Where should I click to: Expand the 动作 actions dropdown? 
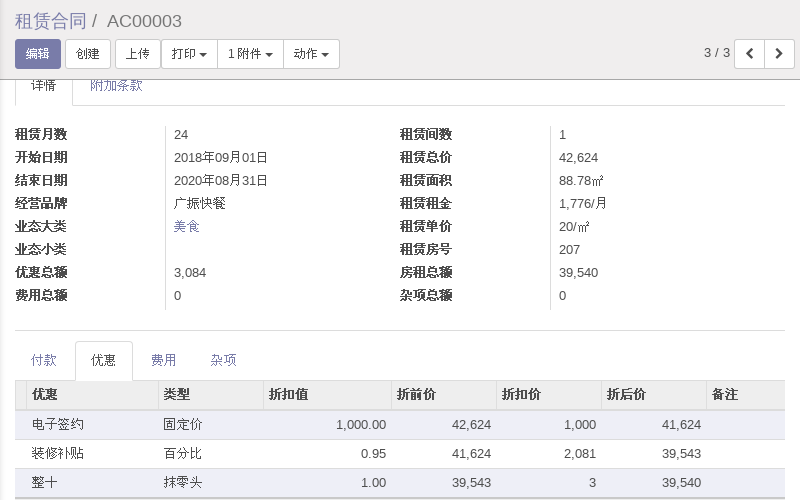click(x=311, y=54)
